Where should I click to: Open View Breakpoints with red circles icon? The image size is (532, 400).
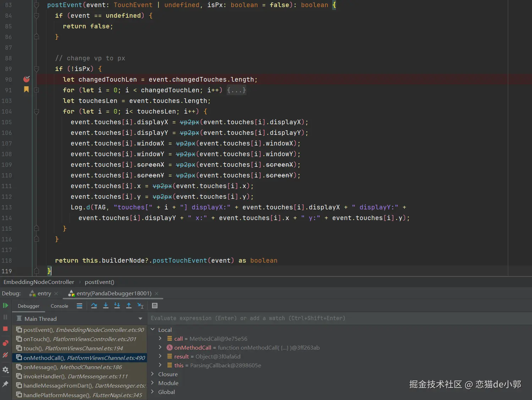point(5,343)
